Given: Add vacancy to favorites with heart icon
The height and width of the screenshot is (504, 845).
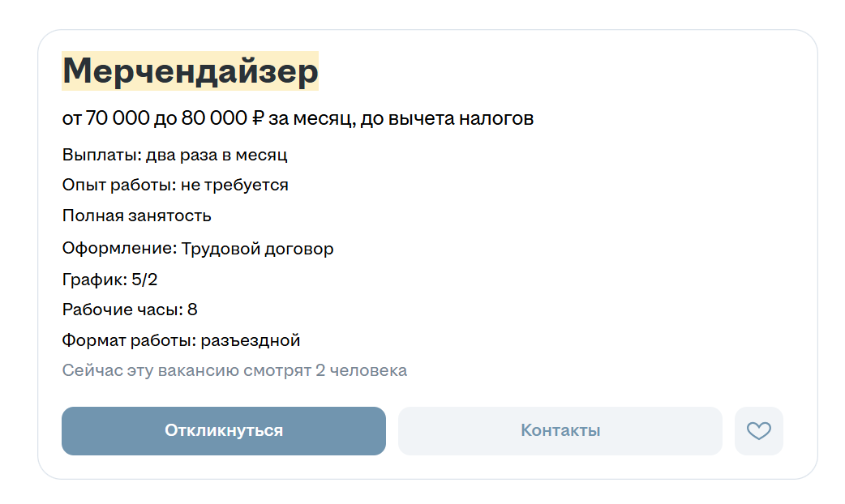Looking at the screenshot, I should tap(758, 431).
